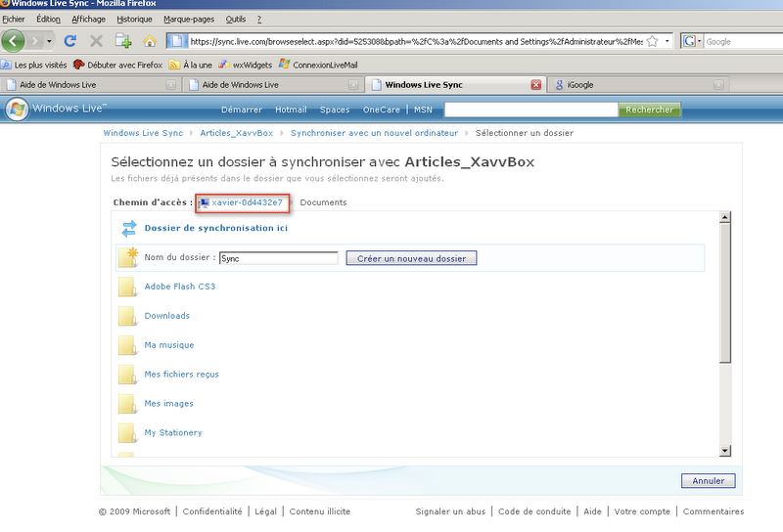
Task: Click the Stop loading X icon
Action: (96, 41)
